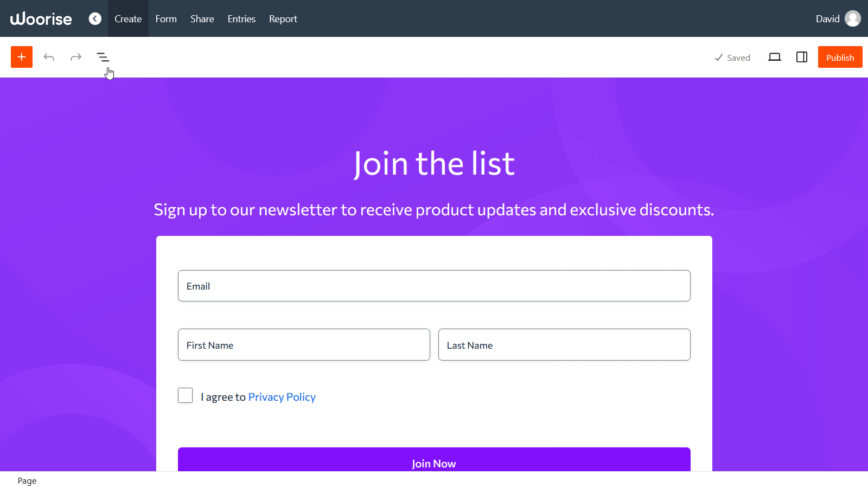Click the back chevron beside Create
Viewport: 868px width, 488px height.
pyautogui.click(x=95, y=18)
